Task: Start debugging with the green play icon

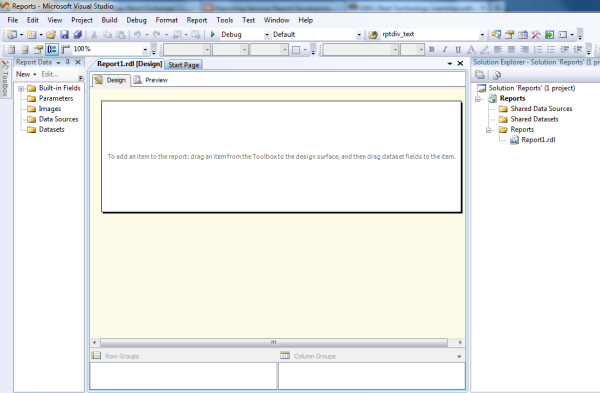Action: point(213,35)
